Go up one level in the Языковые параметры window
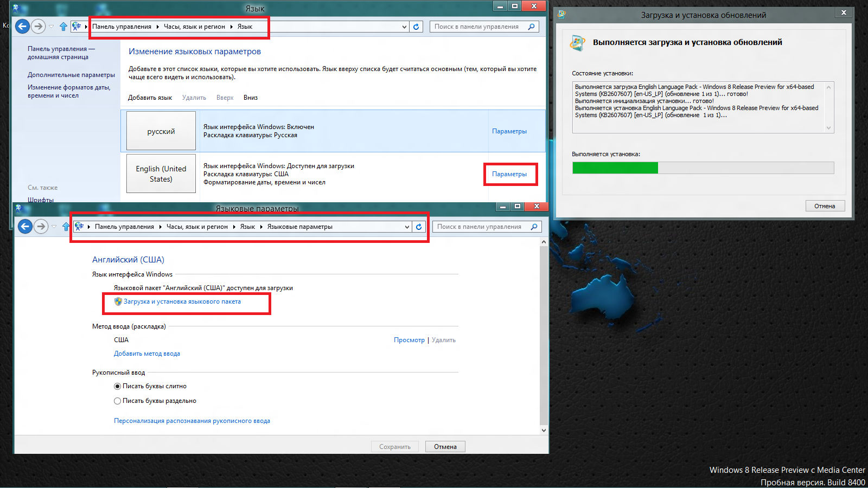The width and height of the screenshot is (868, 488). click(66, 227)
